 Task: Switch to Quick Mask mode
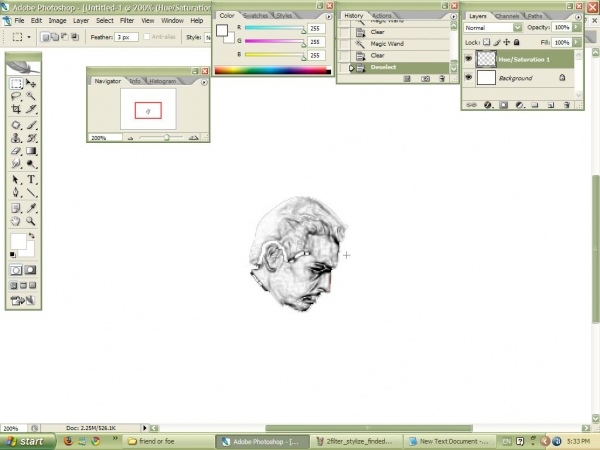30,270
